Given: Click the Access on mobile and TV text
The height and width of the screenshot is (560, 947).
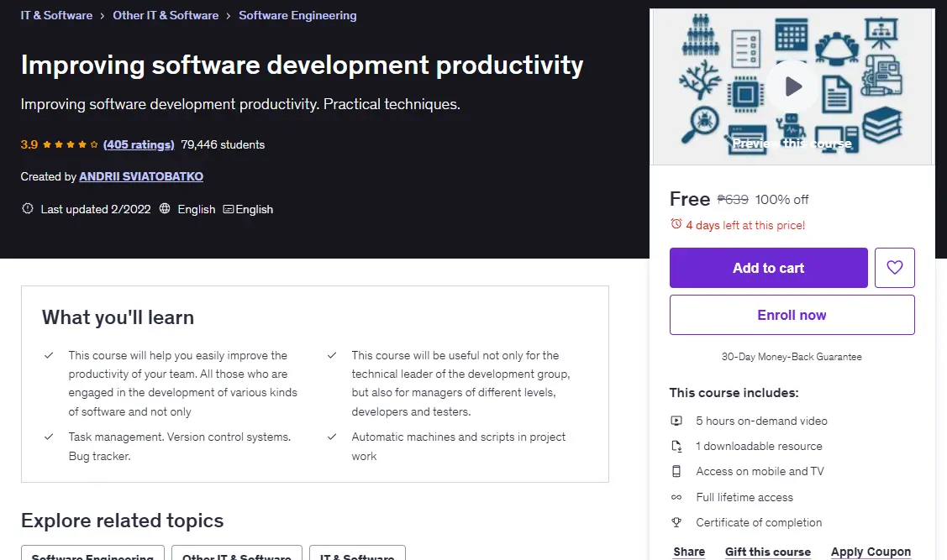Looking at the screenshot, I should [760, 471].
